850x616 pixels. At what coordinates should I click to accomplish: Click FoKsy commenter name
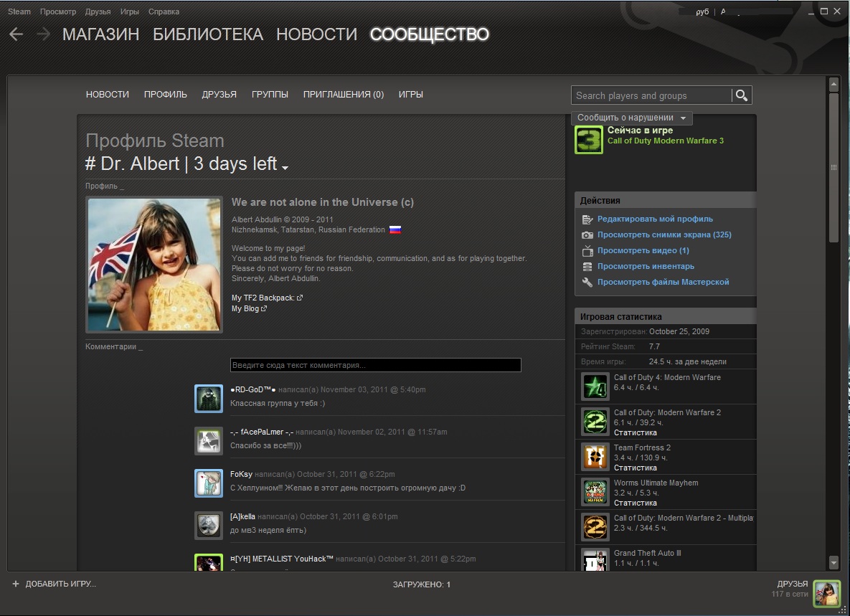tap(241, 474)
